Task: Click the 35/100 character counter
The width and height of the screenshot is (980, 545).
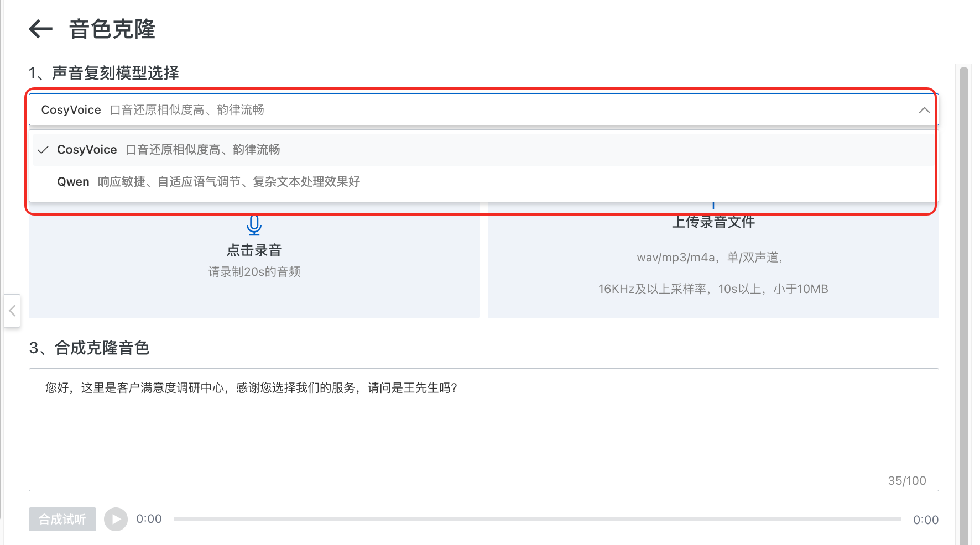Action: 906,481
